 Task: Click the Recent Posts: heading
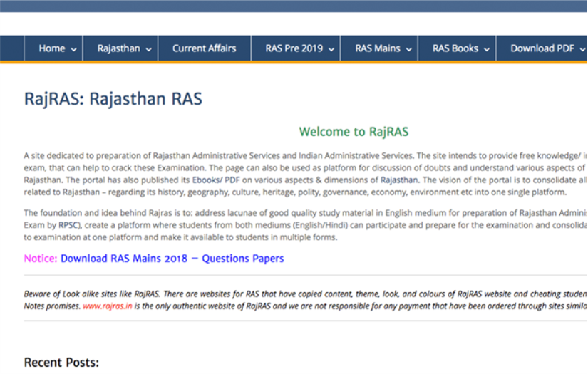coord(61,363)
